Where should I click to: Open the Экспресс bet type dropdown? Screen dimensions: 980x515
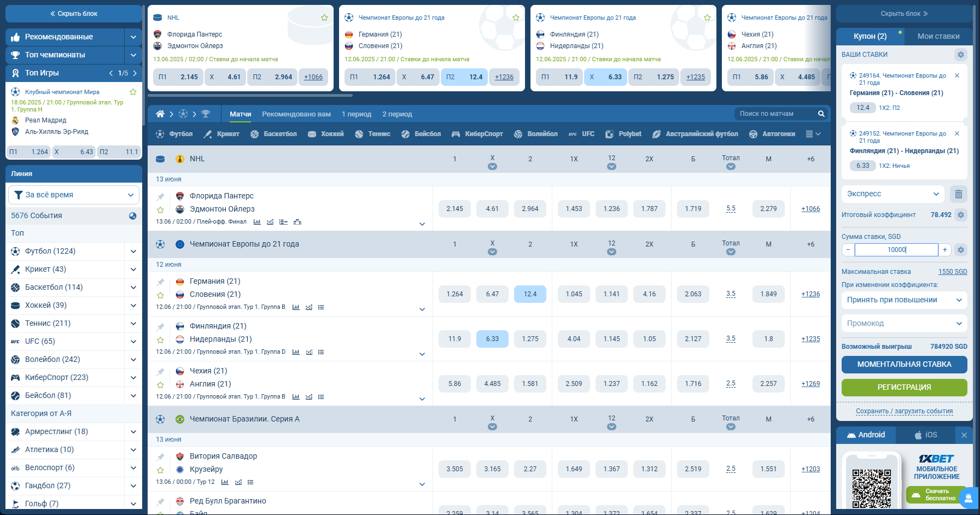click(892, 194)
